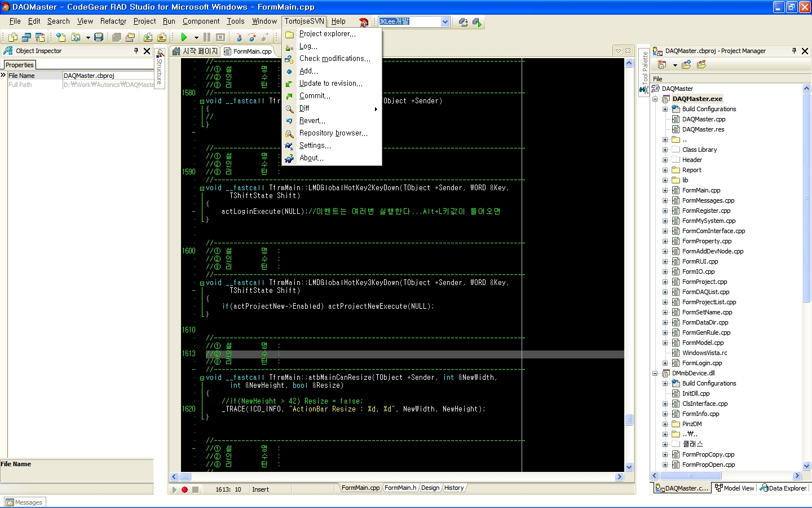The width and height of the screenshot is (812, 508).
Task: Click the Pause debugger toolbar icon
Action: (207, 37)
